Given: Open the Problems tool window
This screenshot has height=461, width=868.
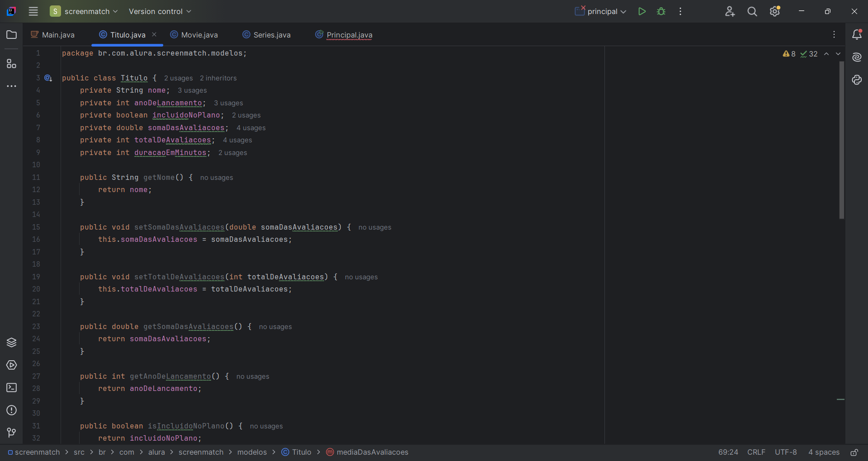Looking at the screenshot, I should coord(11,410).
